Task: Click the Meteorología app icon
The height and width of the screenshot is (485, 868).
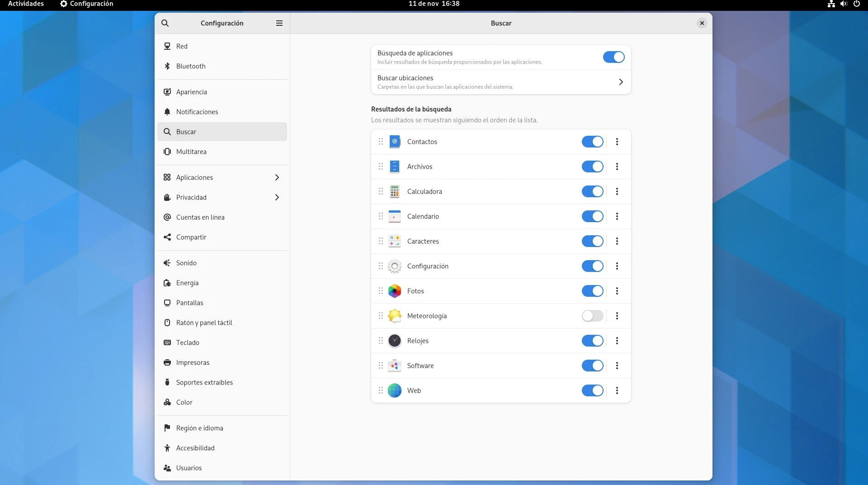Action: click(x=394, y=316)
